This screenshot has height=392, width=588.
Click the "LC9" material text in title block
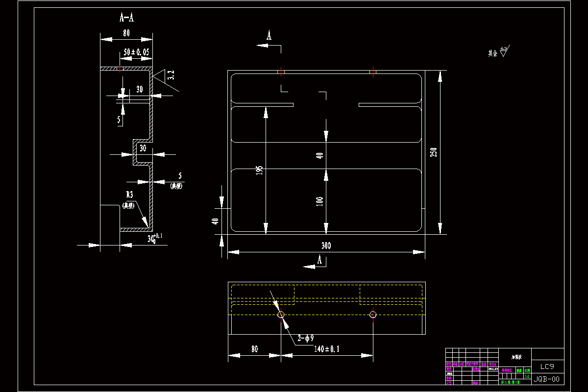[547, 366]
